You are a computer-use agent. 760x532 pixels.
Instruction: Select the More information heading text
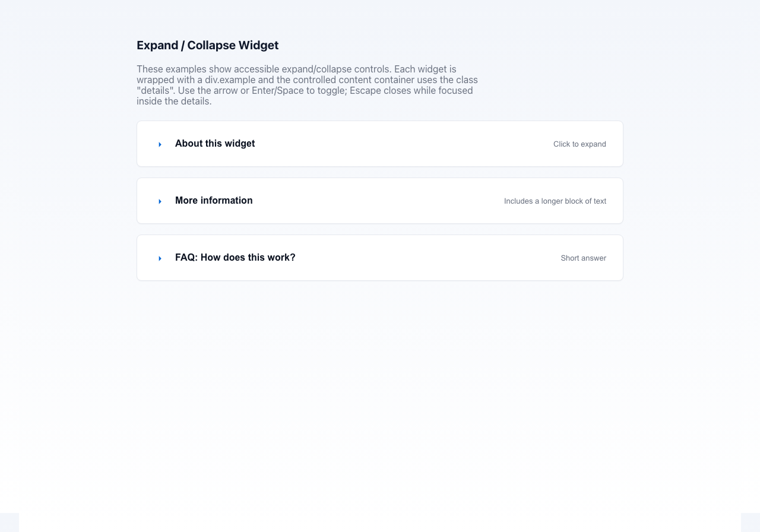click(x=214, y=201)
